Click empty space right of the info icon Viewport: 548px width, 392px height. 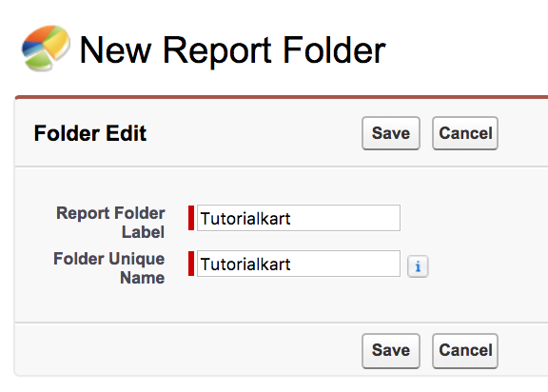click(x=488, y=266)
